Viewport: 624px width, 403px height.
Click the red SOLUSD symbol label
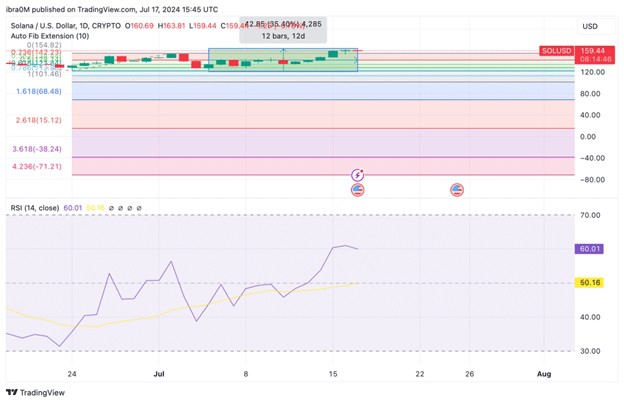[x=557, y=51]
